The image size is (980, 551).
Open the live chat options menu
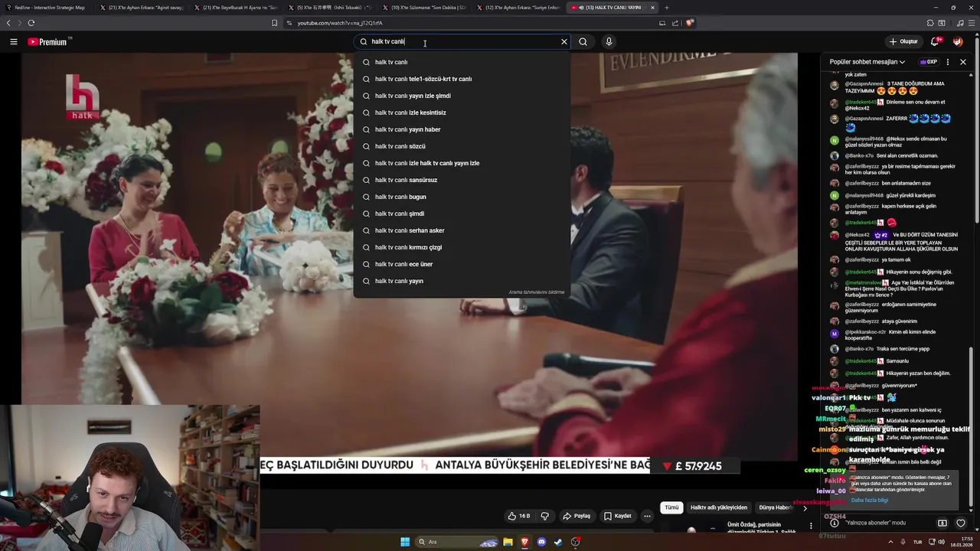(x=948, y=62)
